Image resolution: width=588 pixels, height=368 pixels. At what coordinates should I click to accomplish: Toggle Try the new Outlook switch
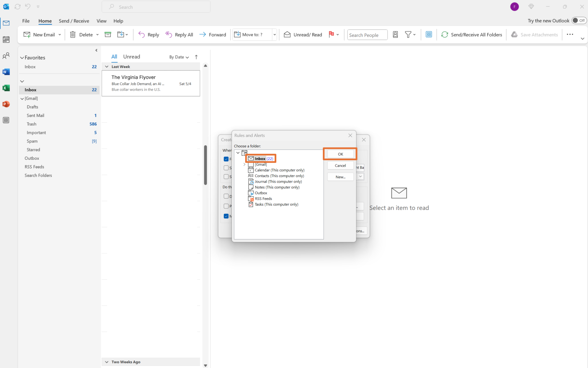click(579, 20)
